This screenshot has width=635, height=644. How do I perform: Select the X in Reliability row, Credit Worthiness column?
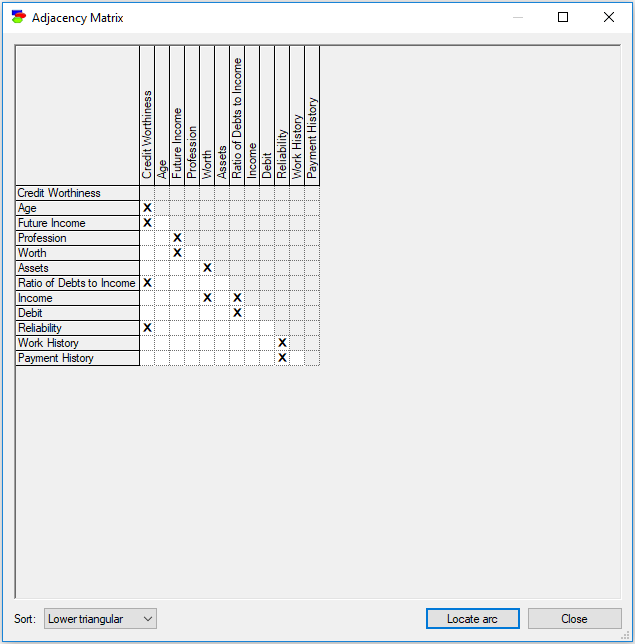[x=147, y=328]
